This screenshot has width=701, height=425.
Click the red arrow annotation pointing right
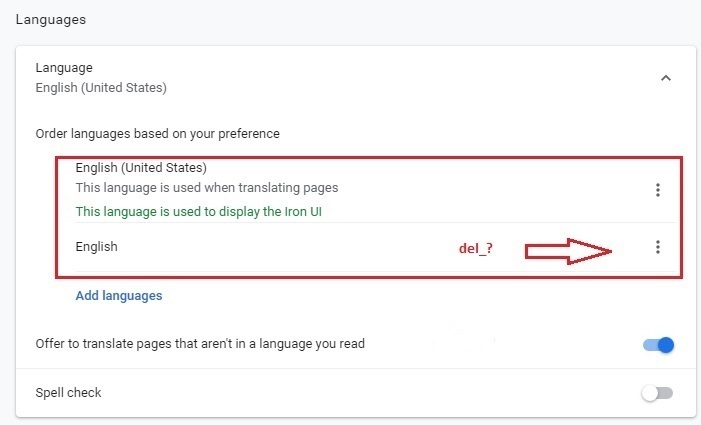pyautogui.click(x=568, y=251)
